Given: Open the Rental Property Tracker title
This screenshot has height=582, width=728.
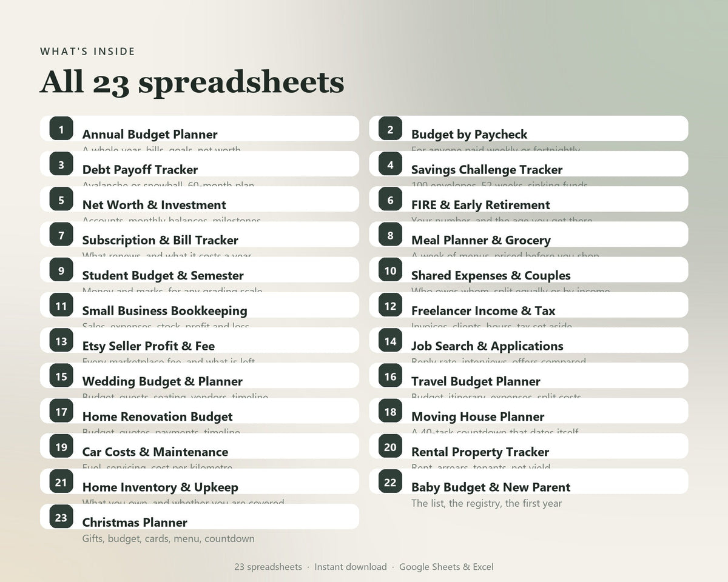Looking at the screenshot, I should tap(480, 452).
